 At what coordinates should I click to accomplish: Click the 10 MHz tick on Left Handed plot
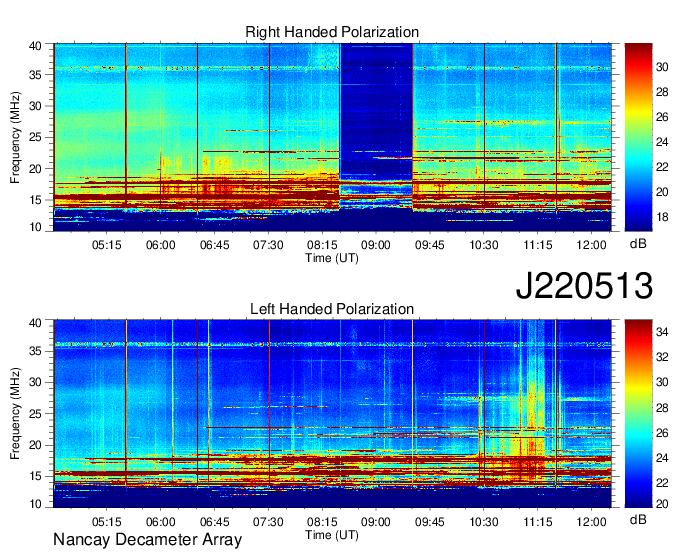point(35,504)
